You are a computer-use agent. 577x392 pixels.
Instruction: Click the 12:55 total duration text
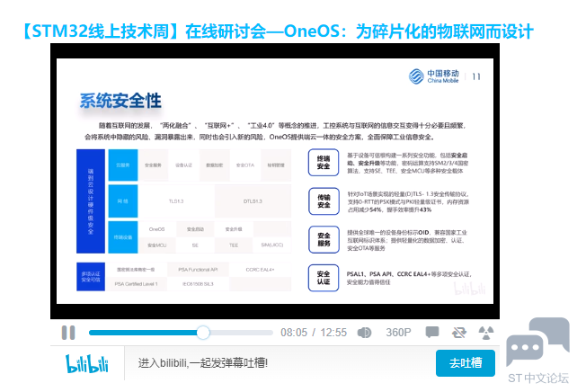coord(333,333)
